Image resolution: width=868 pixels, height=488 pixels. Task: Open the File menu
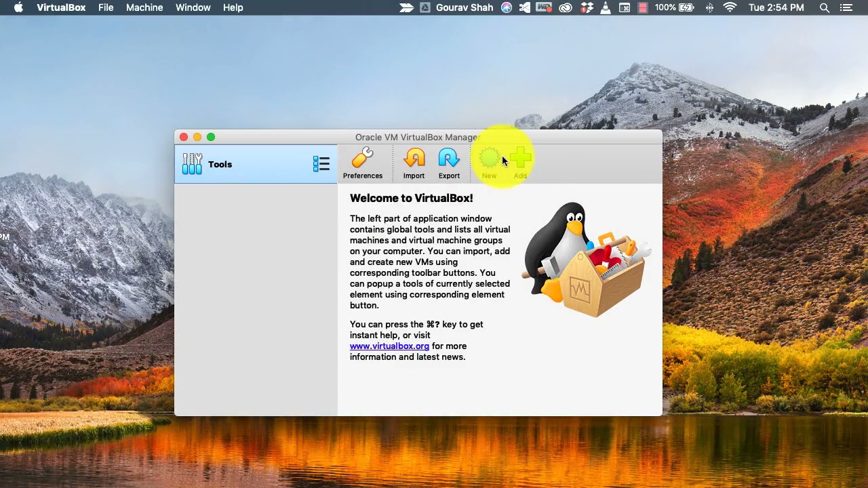[106, 7]
